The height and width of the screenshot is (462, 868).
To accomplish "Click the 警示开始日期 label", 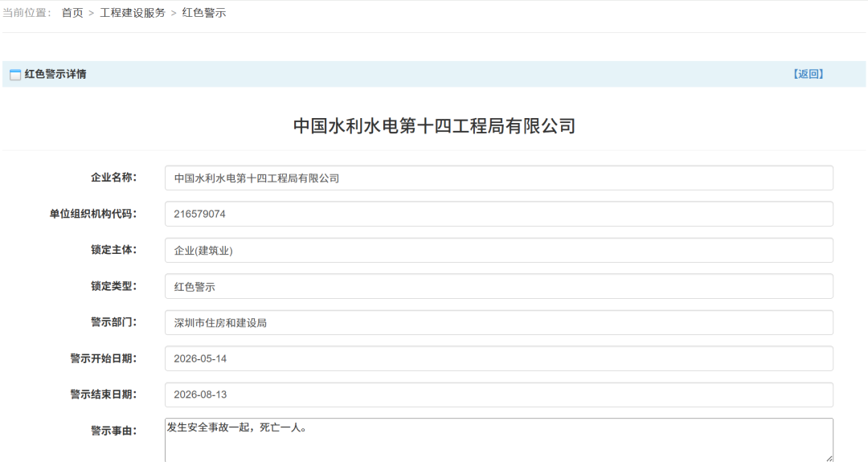I will click(x=103, y=358).
